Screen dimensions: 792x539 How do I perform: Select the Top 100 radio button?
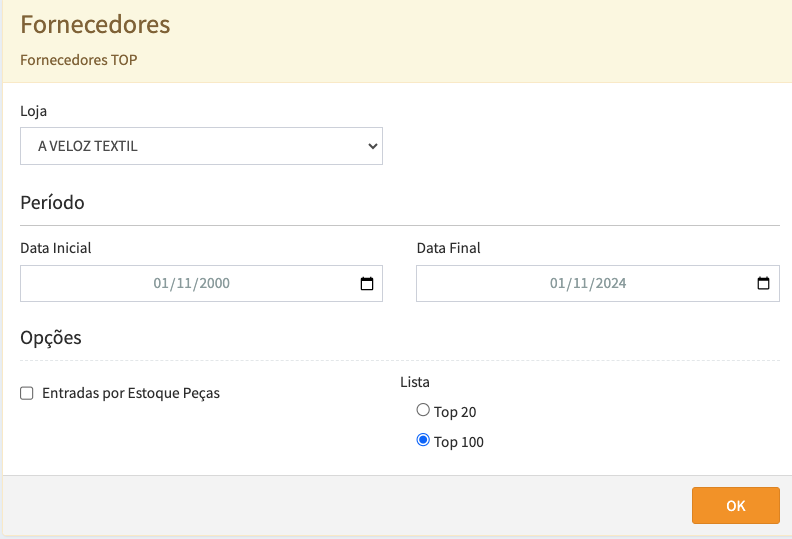click(423, 440)
